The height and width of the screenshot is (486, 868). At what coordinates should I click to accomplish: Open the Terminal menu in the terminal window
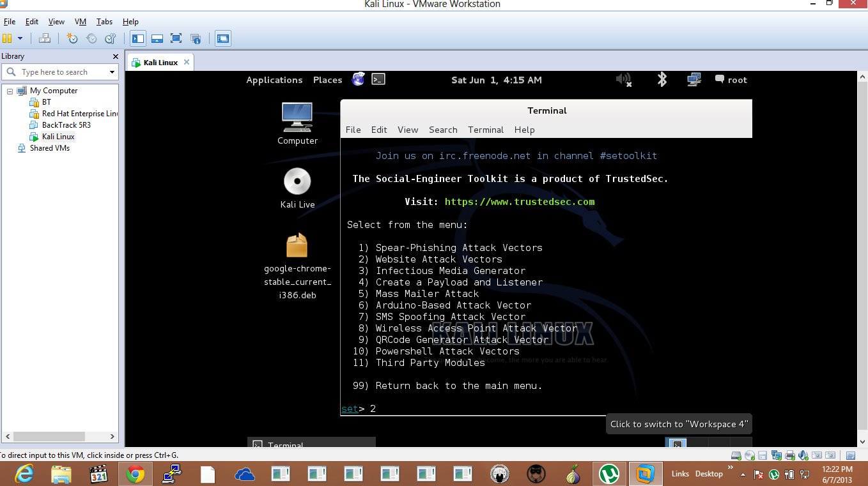tap(486, 130)
